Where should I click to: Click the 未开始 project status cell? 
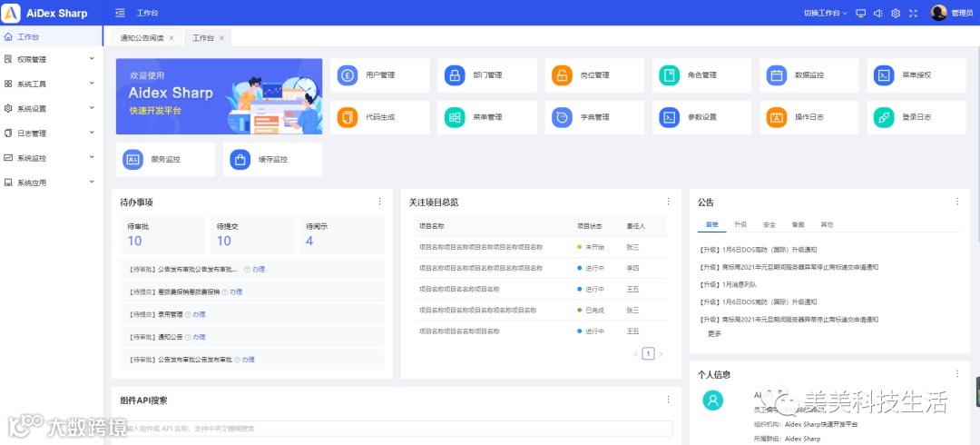(x=592, y=247)
